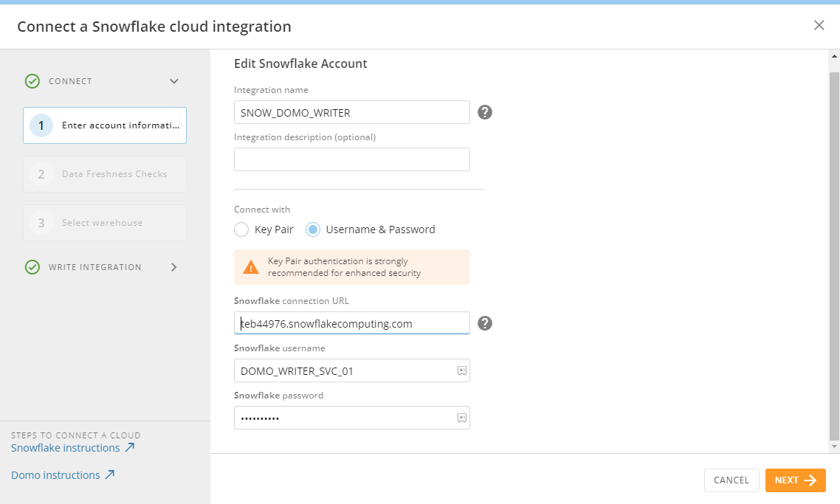This screenshot has height=504, width=840.
Task: Click help icon beside Snowflake connection URL
Action: point(485,323)
